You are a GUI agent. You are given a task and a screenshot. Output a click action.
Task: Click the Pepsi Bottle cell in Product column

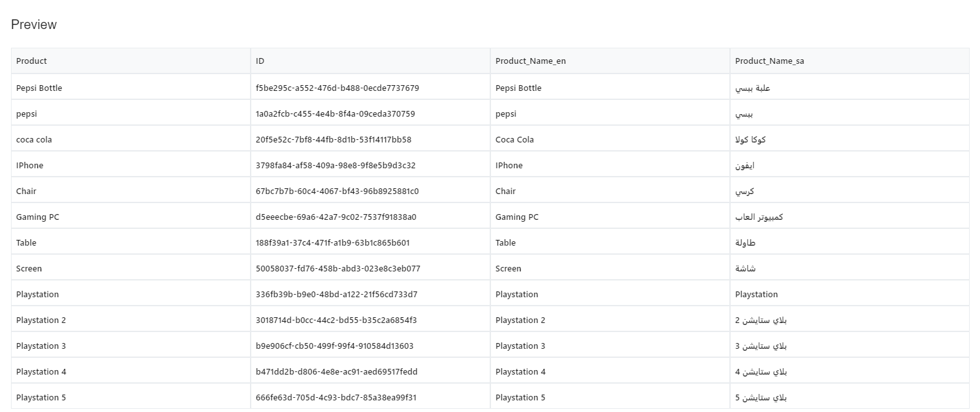[x=39, y=88]
